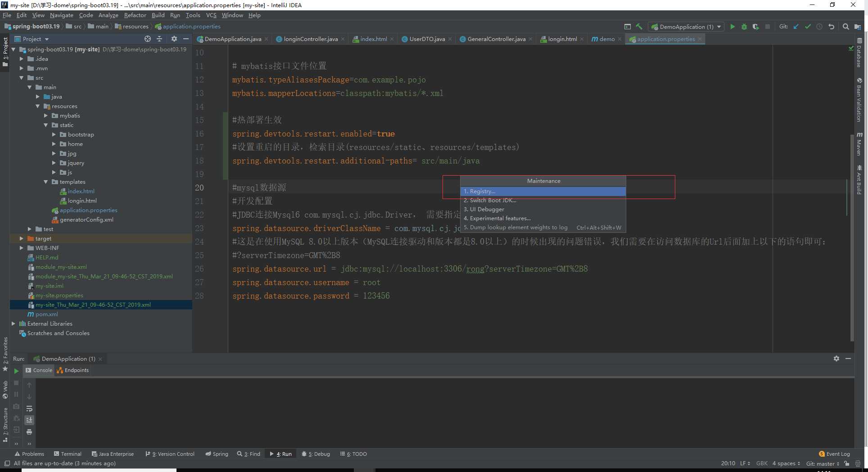Image resolution: width=868 pixels, height=472 pixels.
Task: Hide Project panel with minus icon
Action: pyautogui.click(x=185, y=39)
